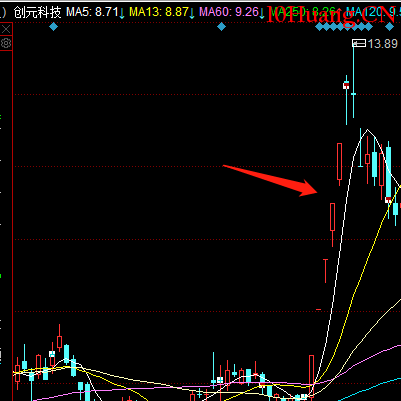Select the 创元科技 stock name label

(37, 12)
